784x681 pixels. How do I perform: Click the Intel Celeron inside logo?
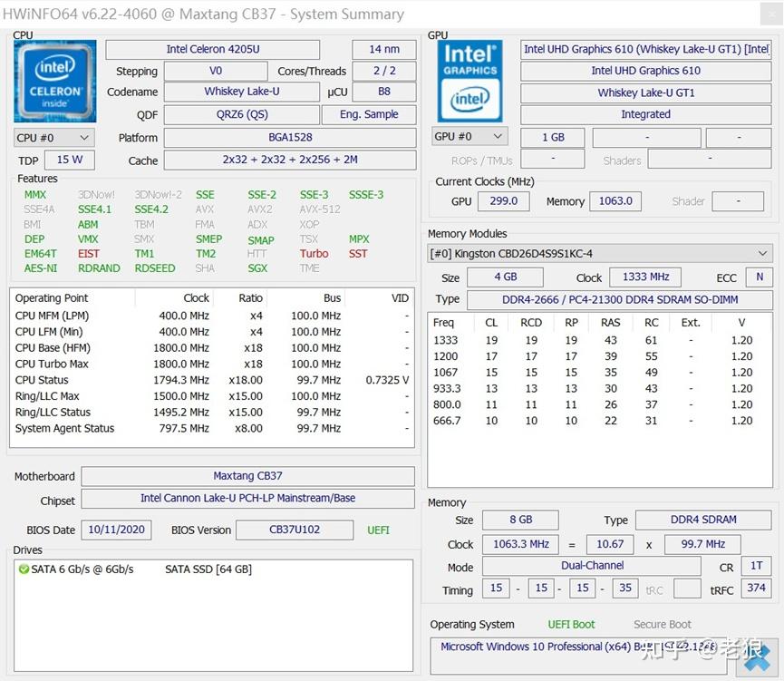point(54,82)
